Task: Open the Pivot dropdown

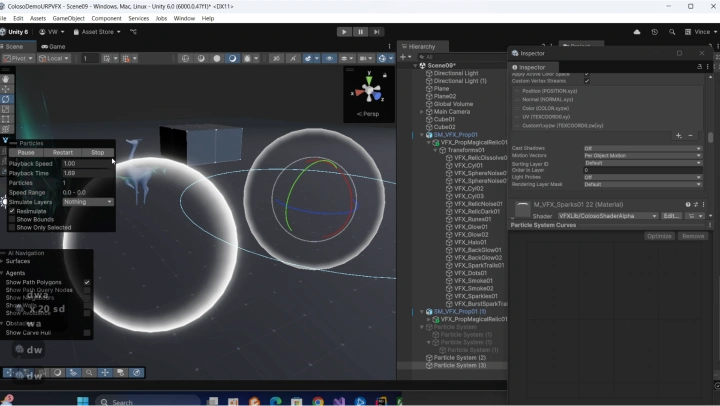Action: coord(18,58)
